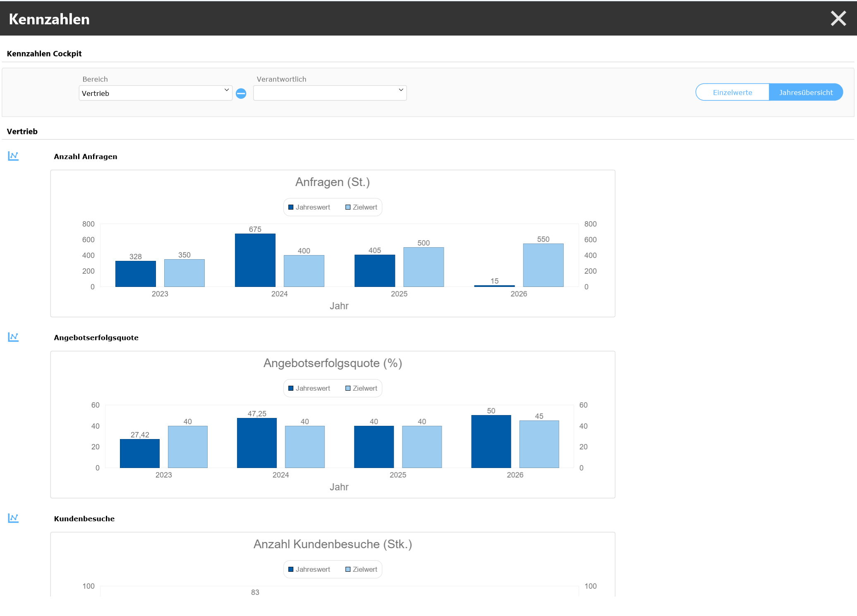Click blue minus icon next to Bereich

point(241,93)
